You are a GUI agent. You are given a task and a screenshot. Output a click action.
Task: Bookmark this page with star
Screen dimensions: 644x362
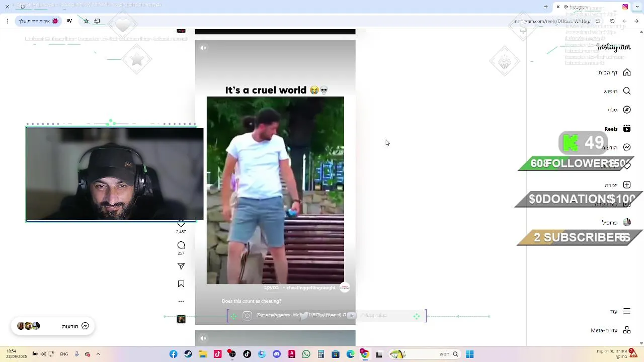point(86,21)
